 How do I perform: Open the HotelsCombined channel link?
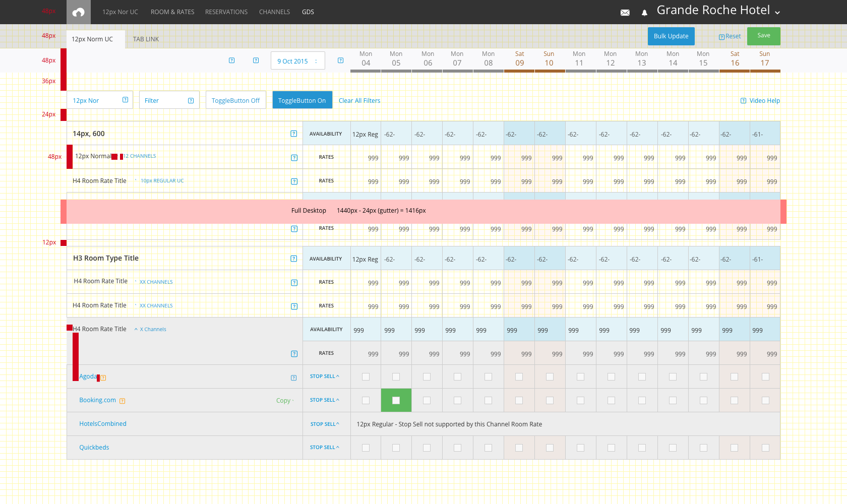tap(103, 424)
